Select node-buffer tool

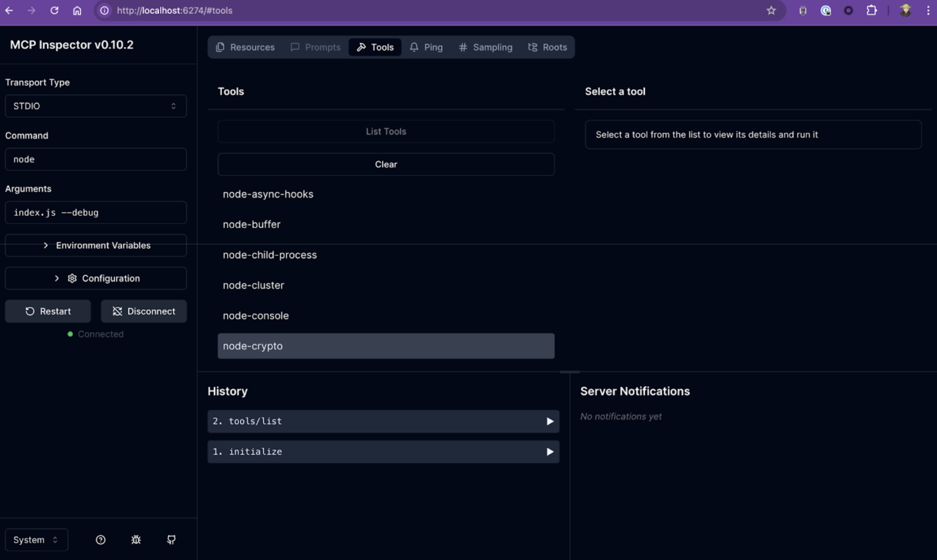[x=386, y=224]
